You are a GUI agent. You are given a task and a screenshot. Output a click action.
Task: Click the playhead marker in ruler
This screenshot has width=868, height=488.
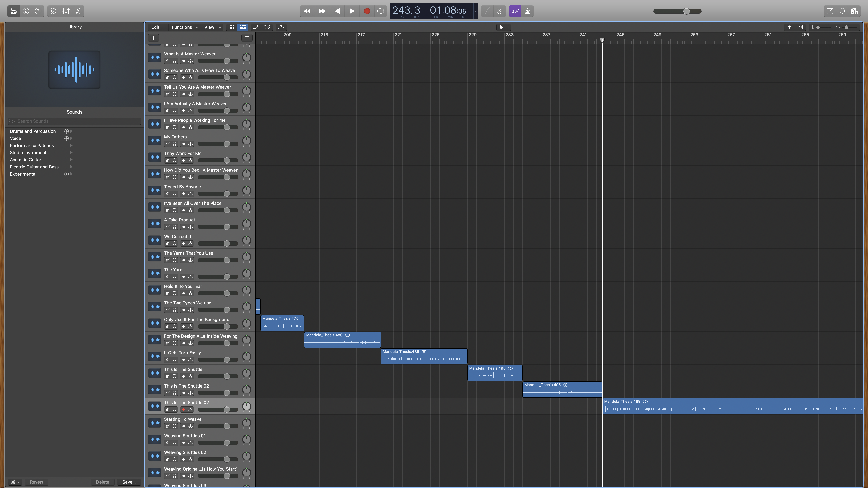[602, 40]
